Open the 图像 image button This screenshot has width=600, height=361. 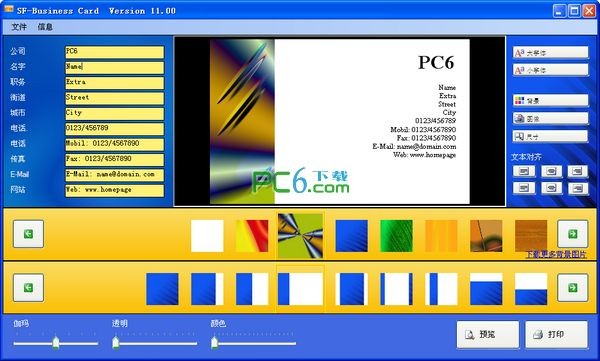(x=550, y=118)
